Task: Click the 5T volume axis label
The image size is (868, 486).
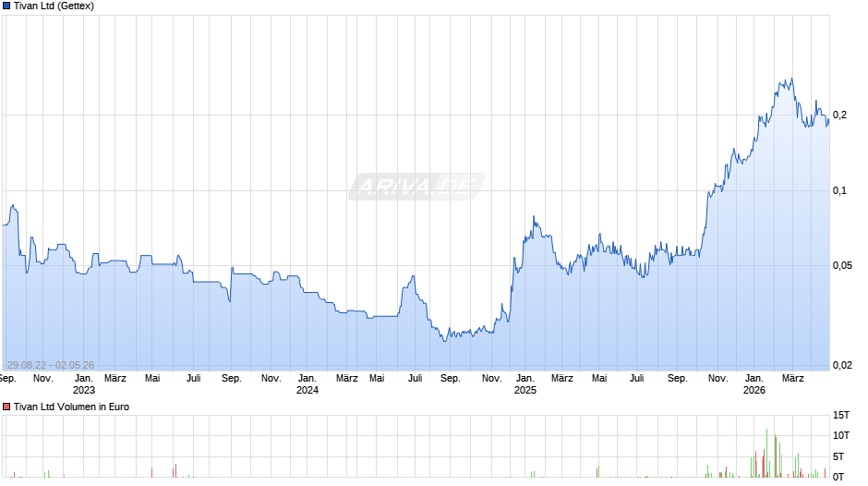Action: pos(838,456)
